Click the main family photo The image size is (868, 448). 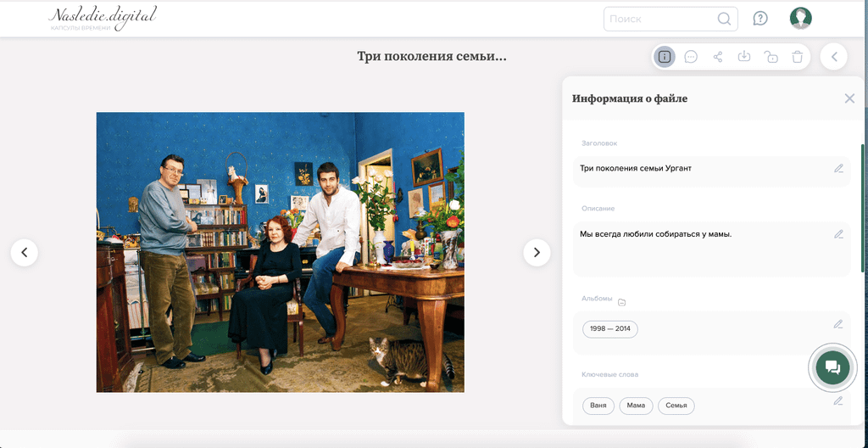pos(280,252)
